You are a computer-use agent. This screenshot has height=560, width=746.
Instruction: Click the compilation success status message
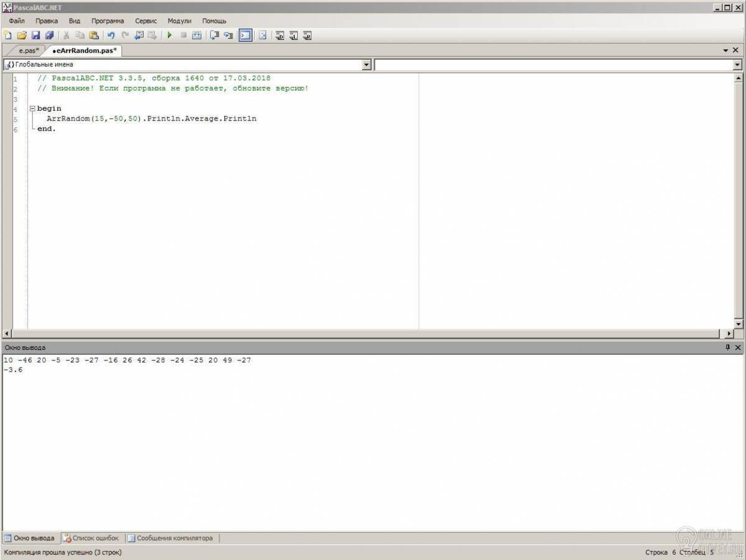tap(63, 552)
